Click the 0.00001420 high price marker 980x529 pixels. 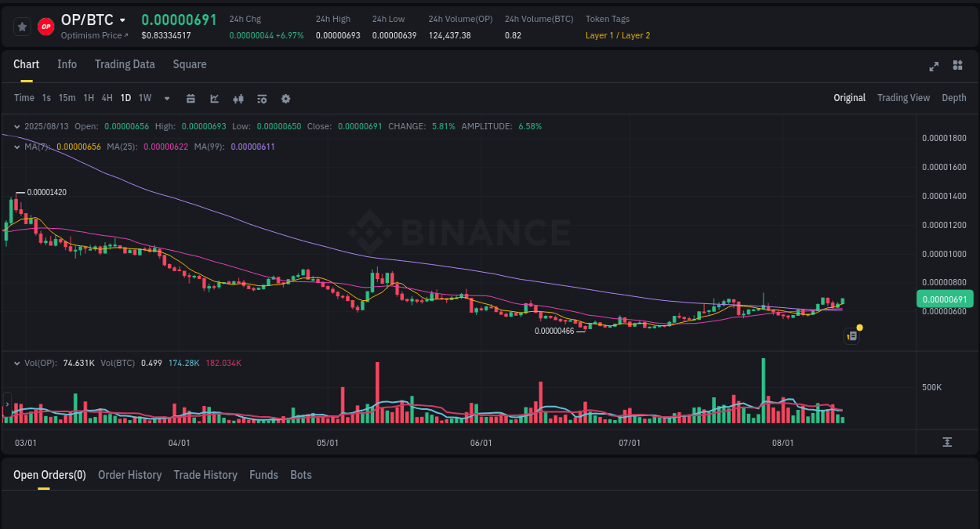click(46, 192)
